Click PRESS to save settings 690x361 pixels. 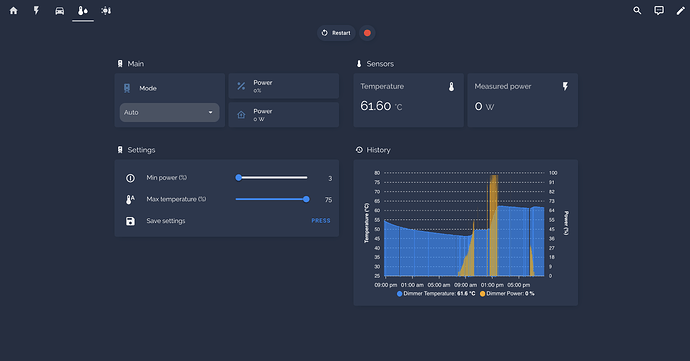coord(321,221)
